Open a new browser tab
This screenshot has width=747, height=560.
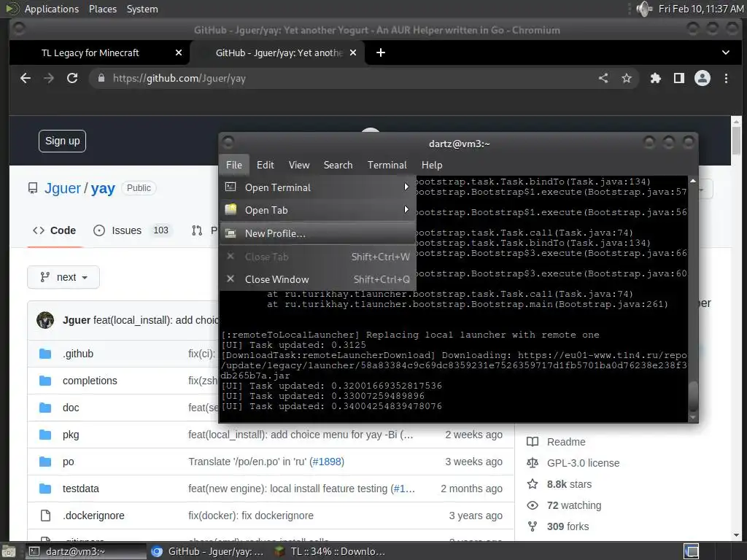[381, 52]
